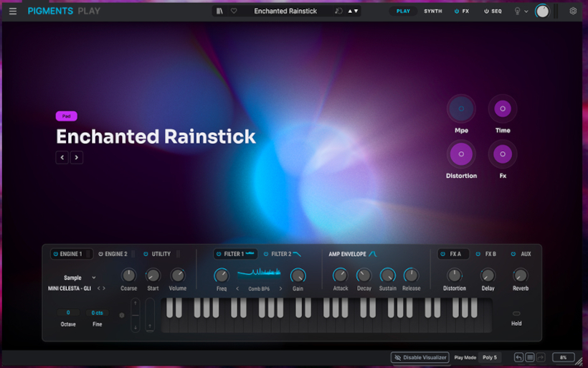This screenshot has height=368, width=588.
Task: Toggle FX B power button
Action: coord(478,254)
